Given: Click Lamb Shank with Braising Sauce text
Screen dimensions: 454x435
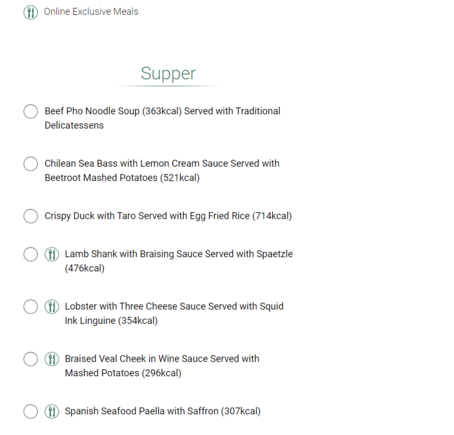Looking at the screenshot, I should tap(179, 261).
